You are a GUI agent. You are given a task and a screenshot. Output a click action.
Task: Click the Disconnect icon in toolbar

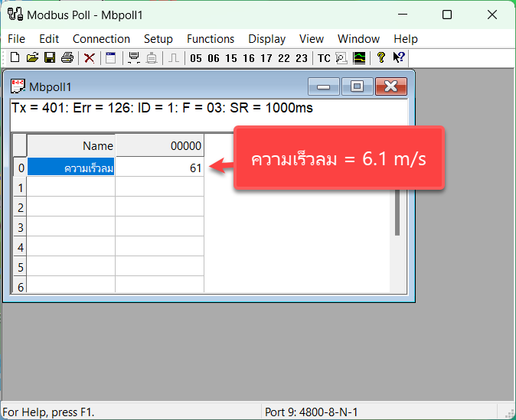[x=152, y=58]
